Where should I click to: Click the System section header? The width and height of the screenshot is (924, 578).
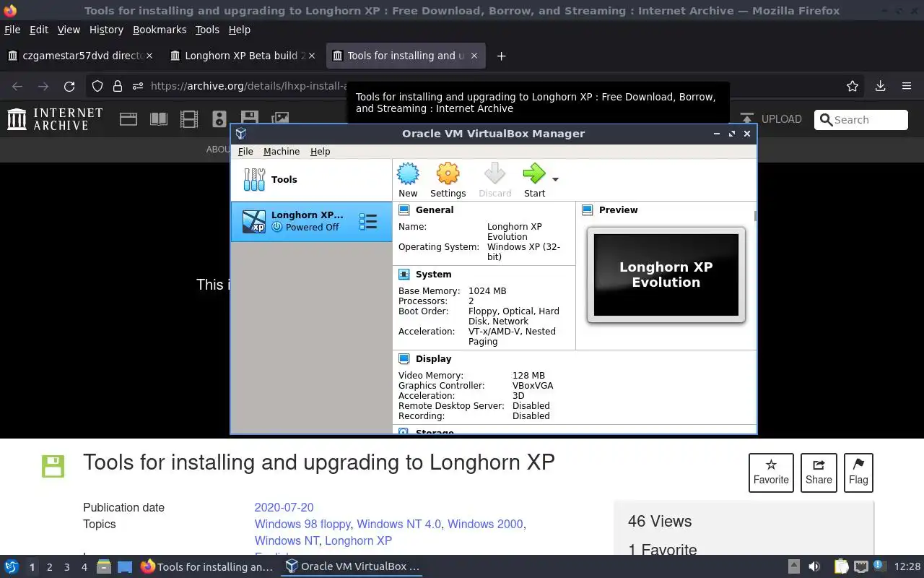pyautogui.click(x=433, y=274)
